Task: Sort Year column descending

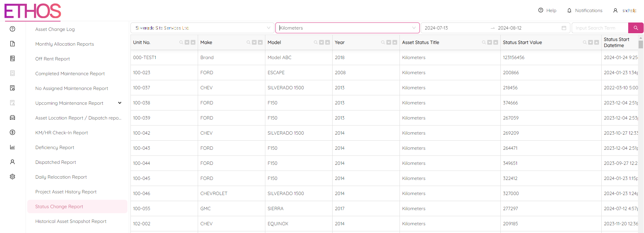Action: (x=389, y=42)
